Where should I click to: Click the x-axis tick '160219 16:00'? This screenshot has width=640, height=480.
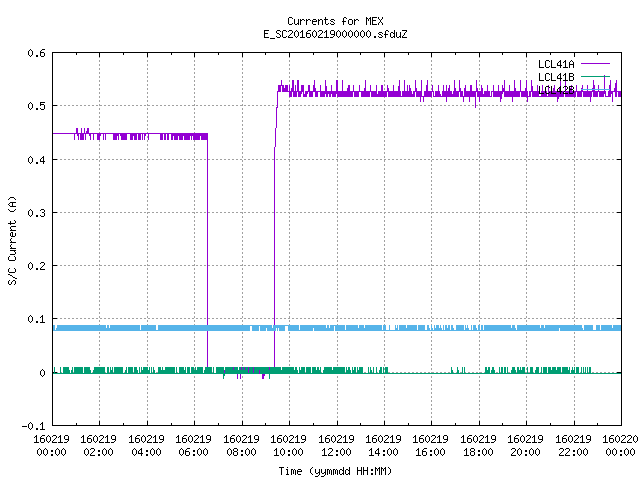pyautogui.click(x=431, y=445)
